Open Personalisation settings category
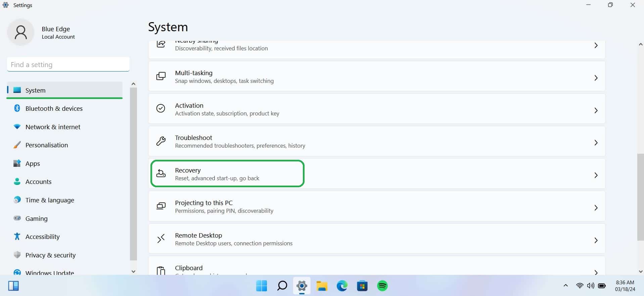The height and width of the screenshot is (296, 644). pyautogui.click(x=47, y=145)
